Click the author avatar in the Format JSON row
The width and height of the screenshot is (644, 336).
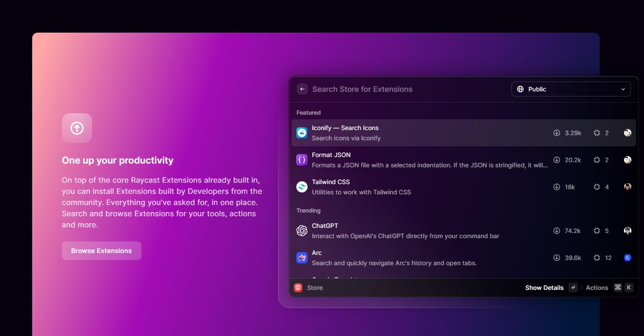point(628,160)
